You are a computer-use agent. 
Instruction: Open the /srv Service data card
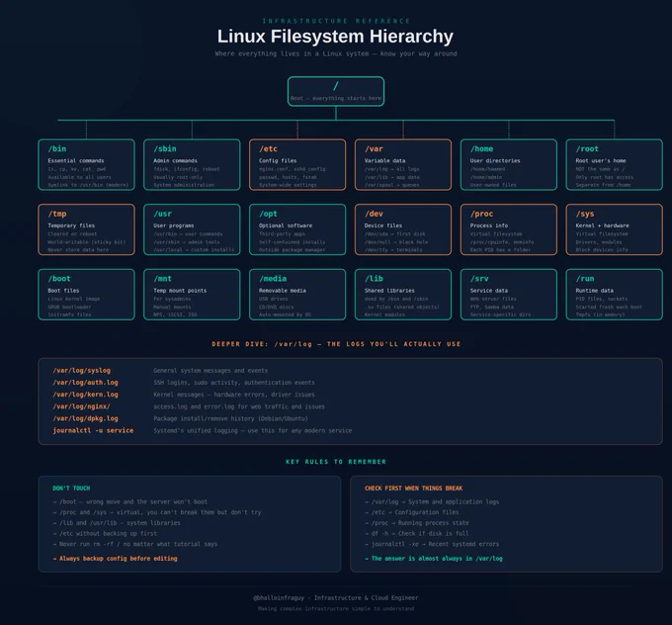pyautogui.click(x=509, y=295)
